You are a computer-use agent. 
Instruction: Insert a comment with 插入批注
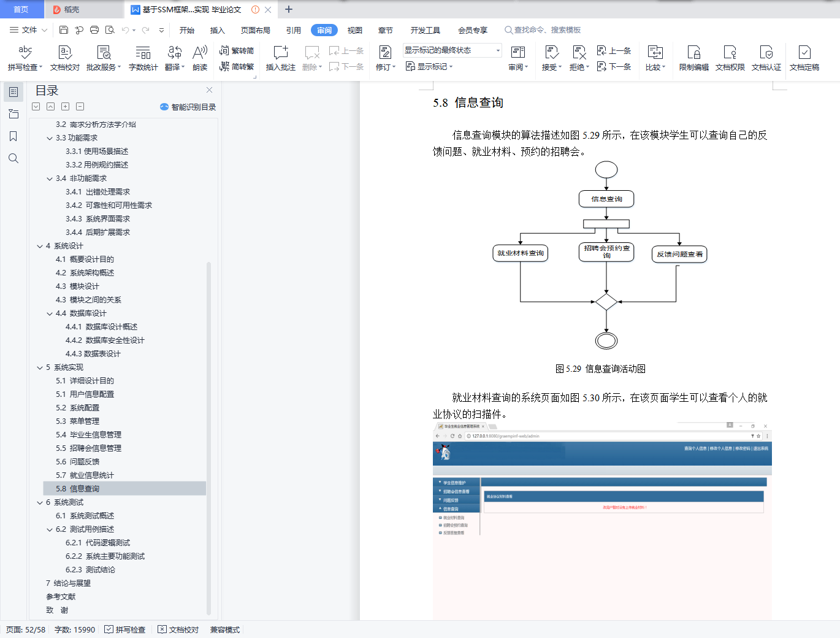[281, 58]
